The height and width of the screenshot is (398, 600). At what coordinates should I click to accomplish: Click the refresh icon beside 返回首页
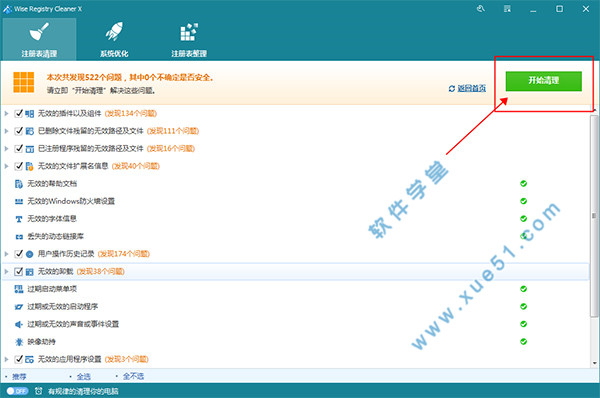(x=452, y=88)
